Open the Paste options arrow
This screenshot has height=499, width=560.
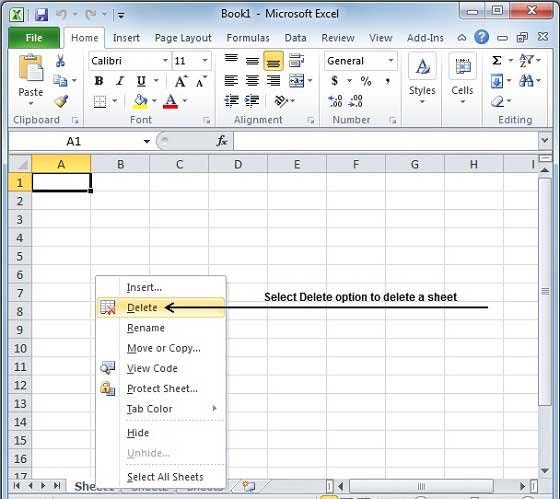31,104
